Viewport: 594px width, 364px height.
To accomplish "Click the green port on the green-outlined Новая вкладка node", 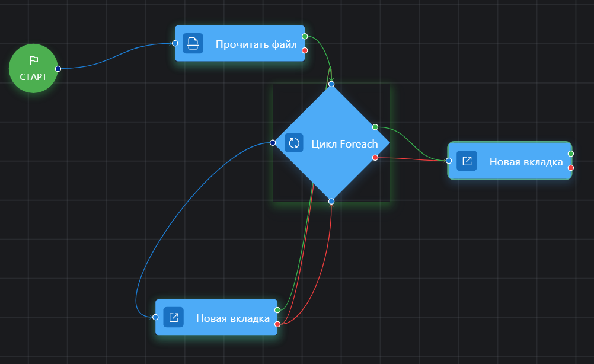I will click(x=571, y=154).
